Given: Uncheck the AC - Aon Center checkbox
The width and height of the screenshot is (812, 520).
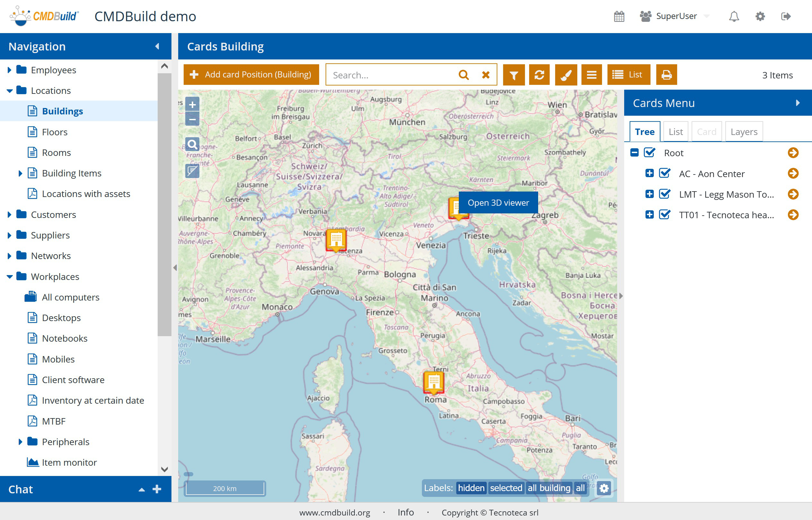Looking at the screenshot, I should (x=665, y=174).
